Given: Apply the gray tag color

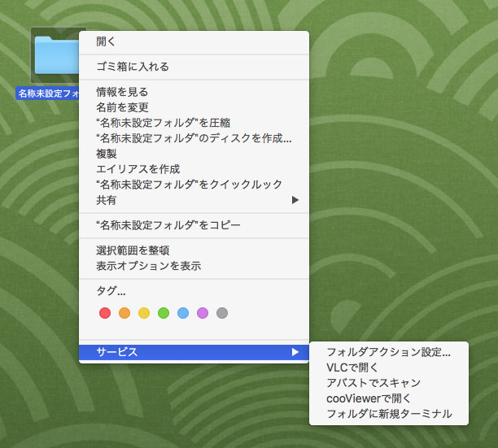Looking at the screenshot, I should [x=222, y=313].
